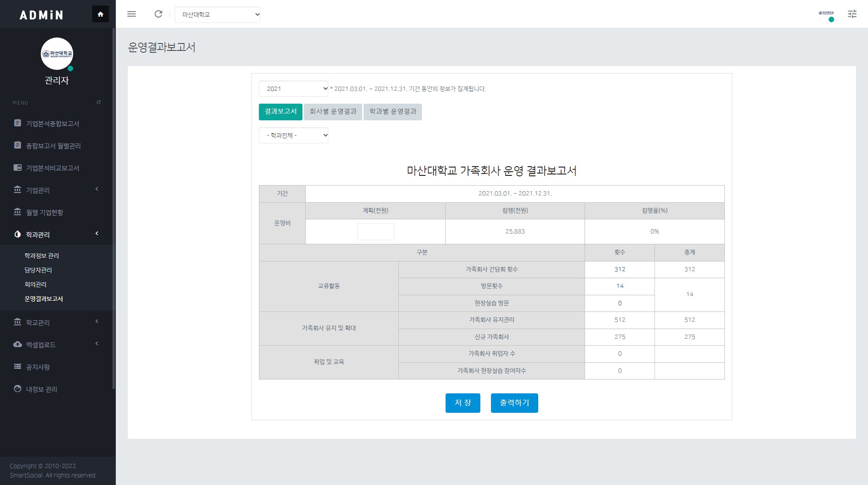Image resolution: width=868 pixels, height=485 pixels.
Task: Click the refresh icon in top bar
Action: pos(158,14)
